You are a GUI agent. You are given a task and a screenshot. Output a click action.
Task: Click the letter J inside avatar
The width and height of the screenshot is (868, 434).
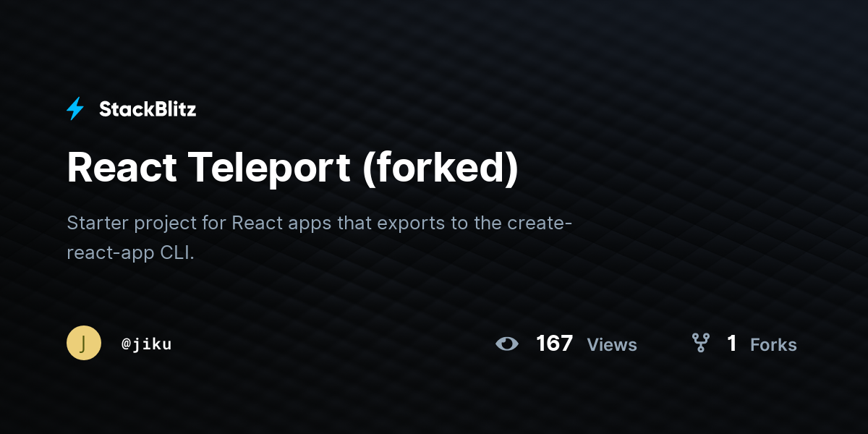click(84, 343)
